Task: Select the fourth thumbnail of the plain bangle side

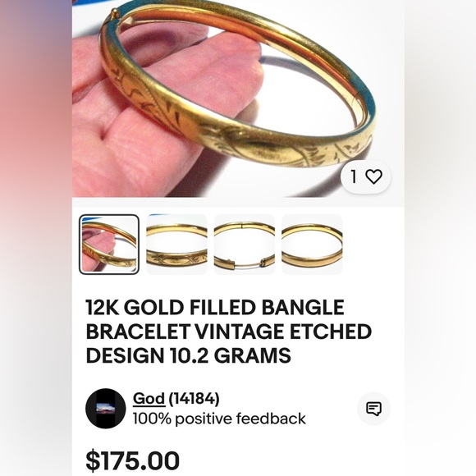Action: coord(312,245)
